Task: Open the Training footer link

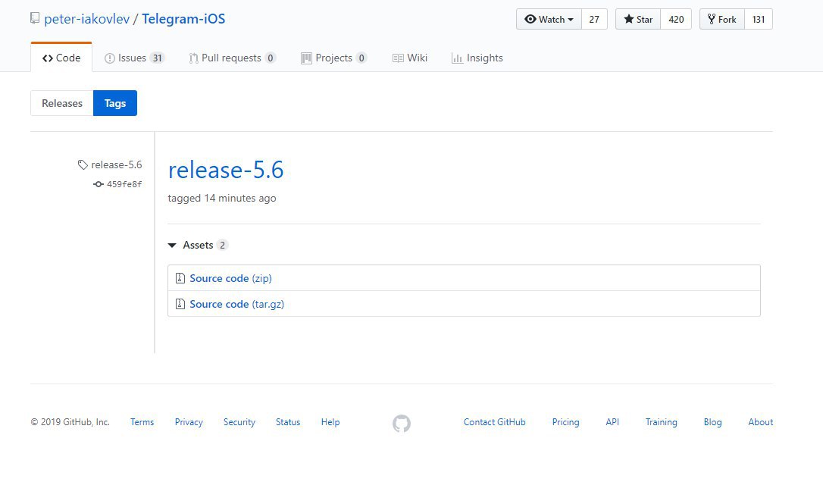Action: click(x=662, y=422)
